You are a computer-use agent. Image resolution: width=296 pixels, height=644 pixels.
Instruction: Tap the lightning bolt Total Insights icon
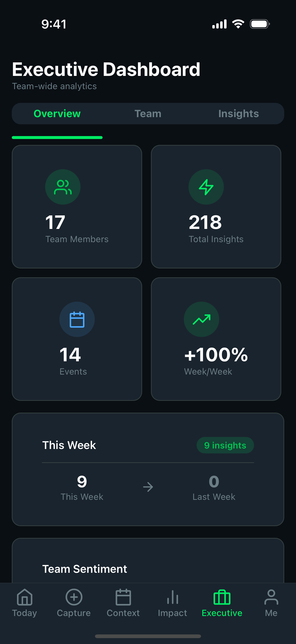tap(206, 187)
